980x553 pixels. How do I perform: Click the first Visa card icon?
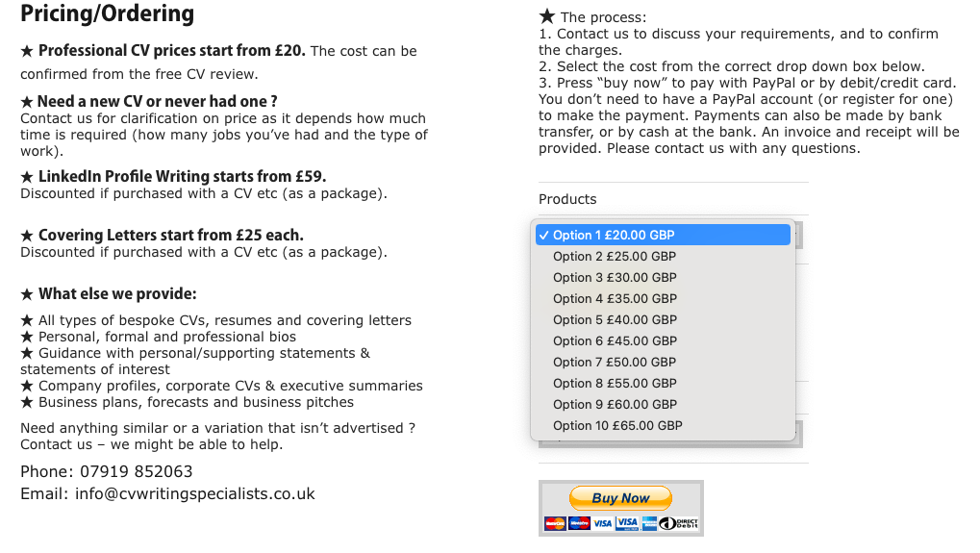(602, 523)
